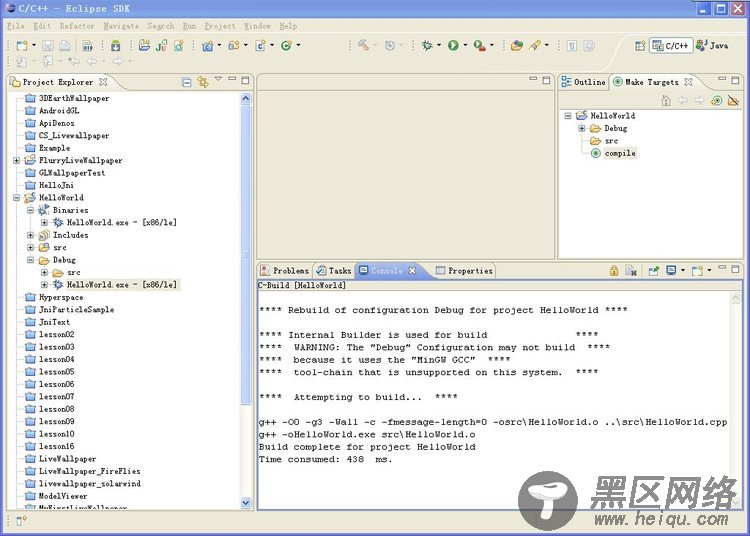Viewport: 750px width, 536px height.
Task: Click Build Target icon in Make Targets
Action: click(x=717, y=100)
